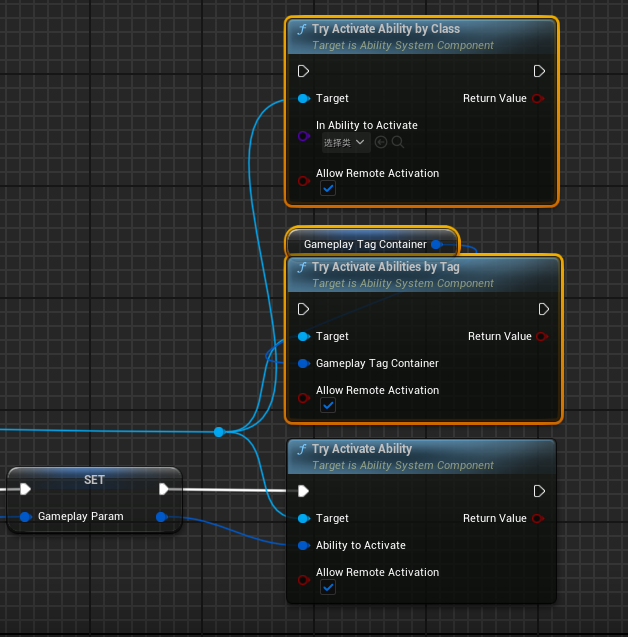Image resolution: width=628 pixels, height=637 pixels.
Task: Click Gameplay Tag Container variable output pin
Action: click(436, 244)
